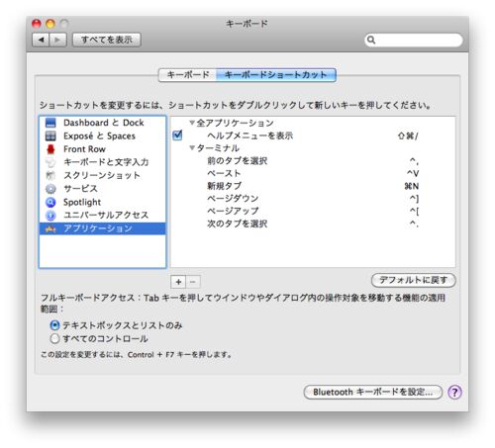Click the ^[ shortcut for ページアップ

414,212
